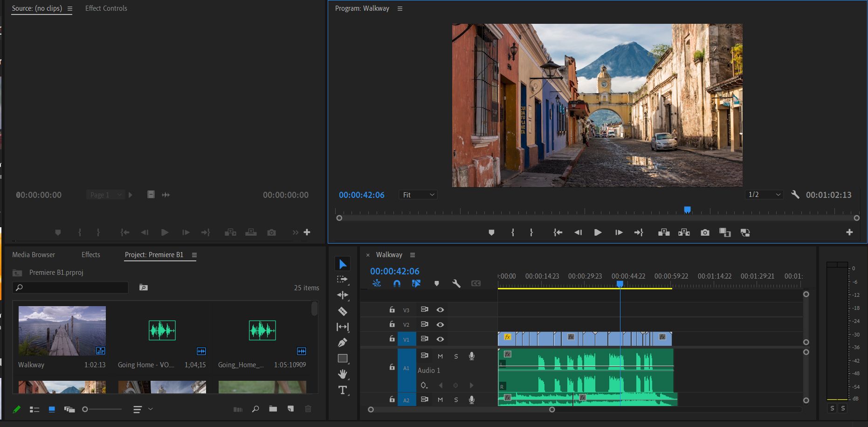This screenshot has height=427, width=868.
Task: Click the Walkway sequence thumbnail
Action: tap(62, 331)
